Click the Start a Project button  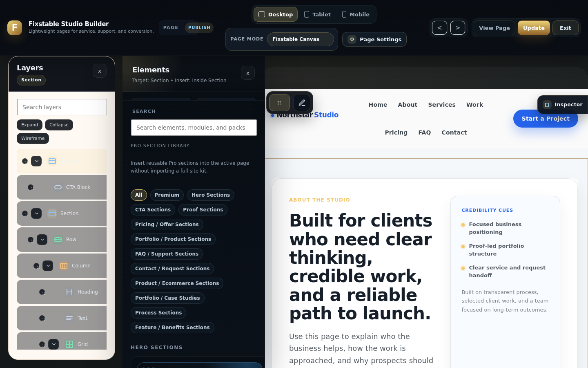(546, 119)
